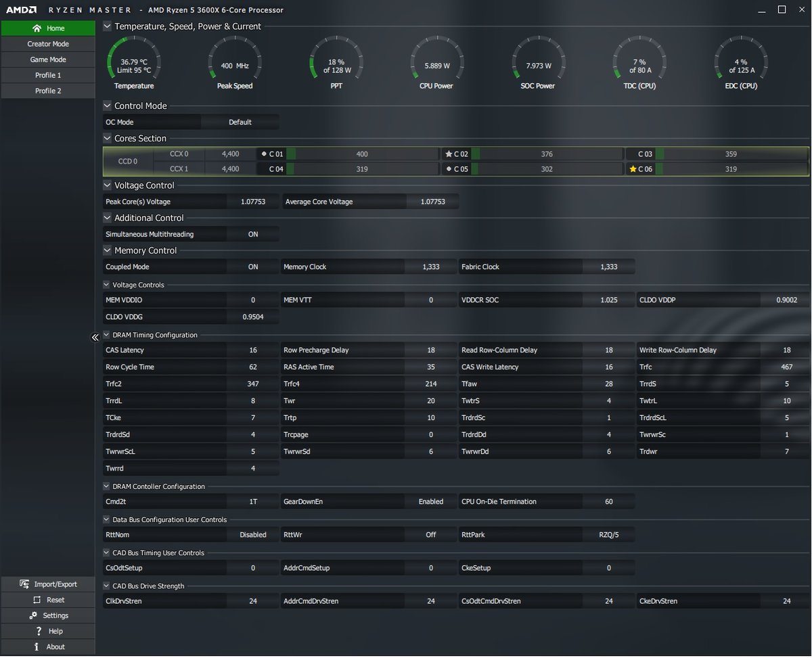This screenshot has width=812, height=658.
Task: Open Import/Export
Action: coord(48,584)
